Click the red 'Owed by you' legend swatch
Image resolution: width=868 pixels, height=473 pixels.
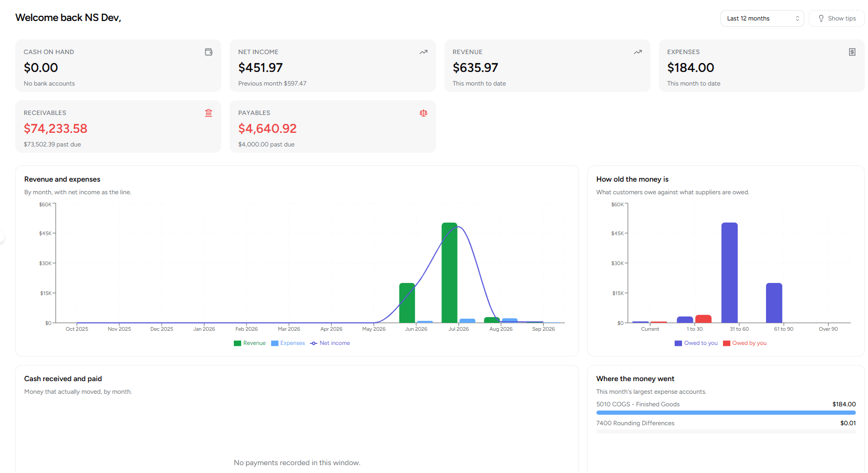coord(727,343)
